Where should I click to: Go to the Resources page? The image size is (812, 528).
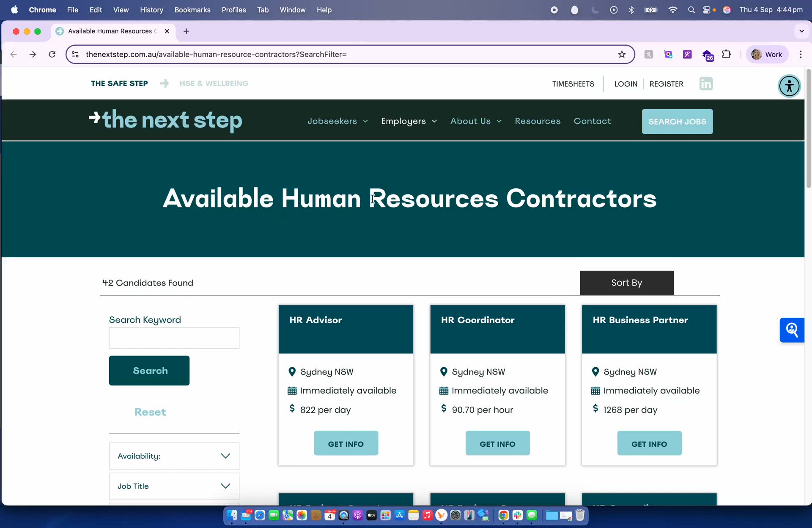[x=538, y=121]
